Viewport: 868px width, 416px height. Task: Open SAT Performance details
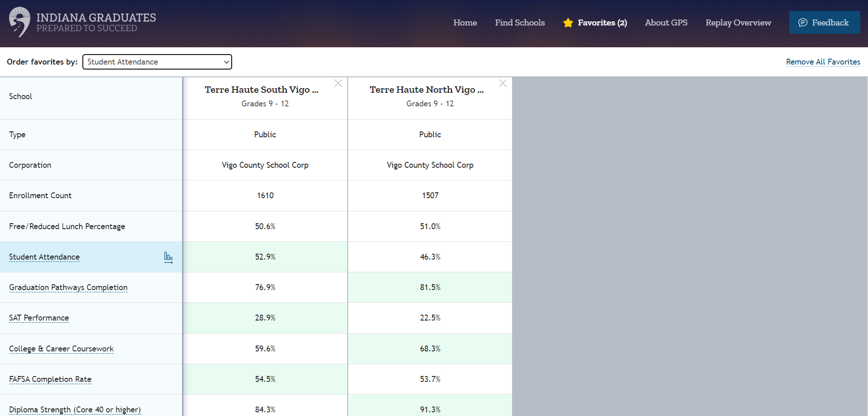39,318
